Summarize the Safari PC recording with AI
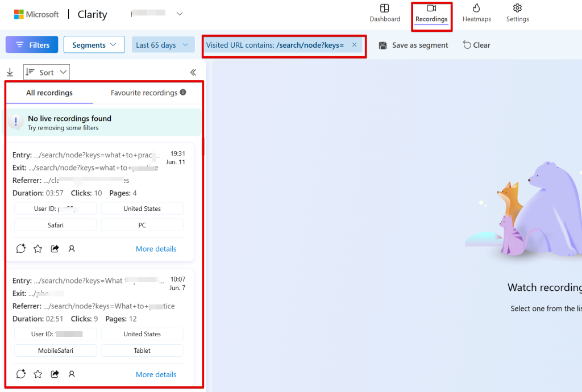Viewport: 582px width, 392px height. point(21,248)
